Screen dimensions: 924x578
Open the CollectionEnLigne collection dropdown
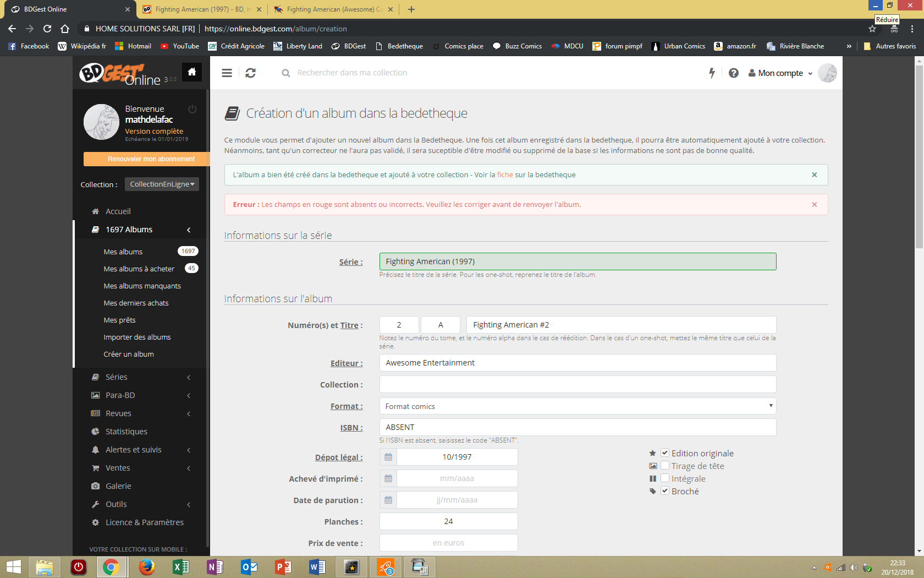(x=162, y=184)
